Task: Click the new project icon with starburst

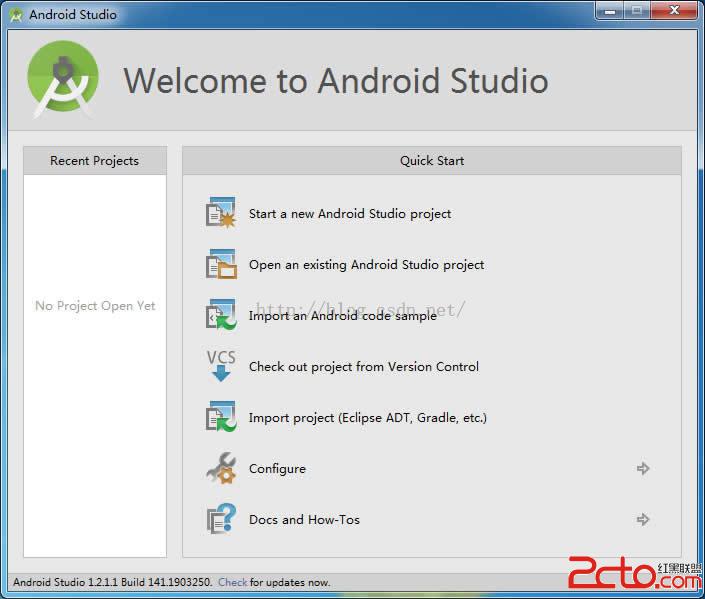Action: (x=221, y=213)
